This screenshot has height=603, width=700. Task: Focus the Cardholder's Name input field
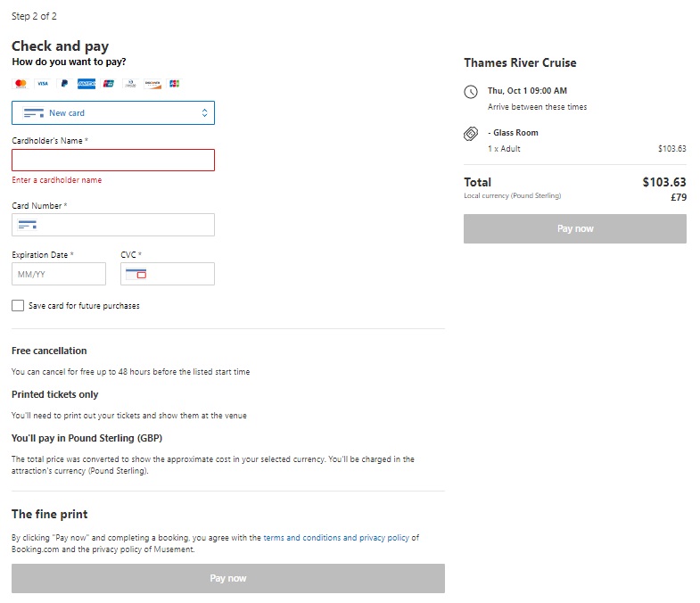tap(113, 160)
